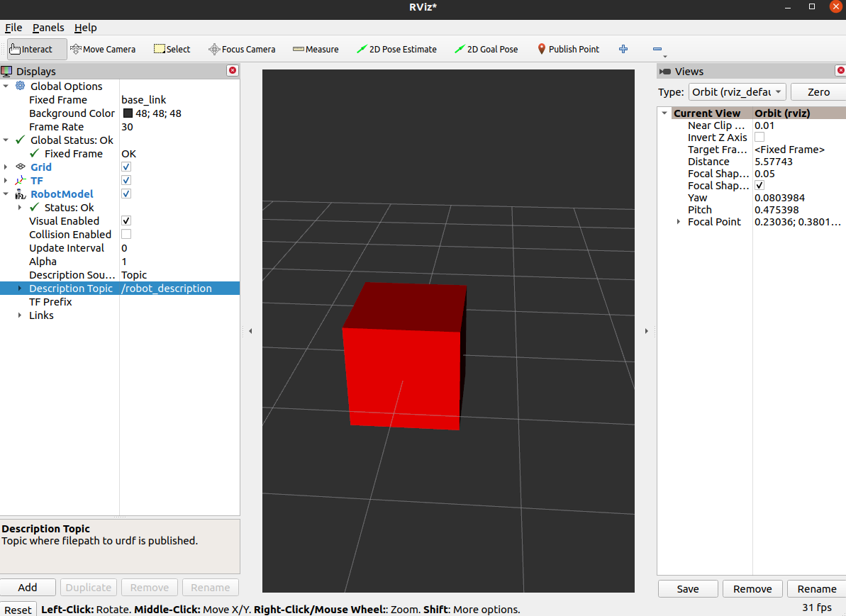
Task: Activate the Move Camera tool
Action: click(x=103, y=49)
